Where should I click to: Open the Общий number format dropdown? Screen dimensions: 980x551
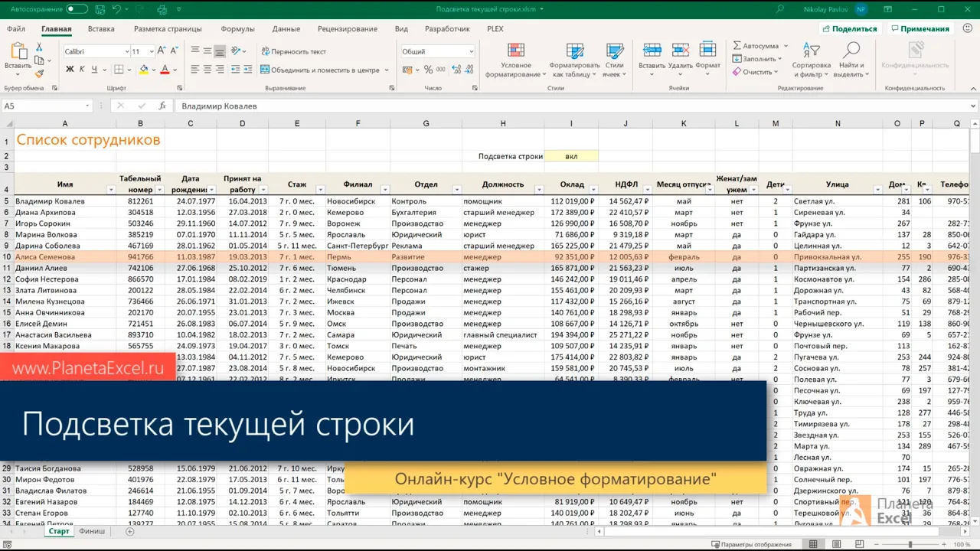pyautogui.click(x=472, y=51)
